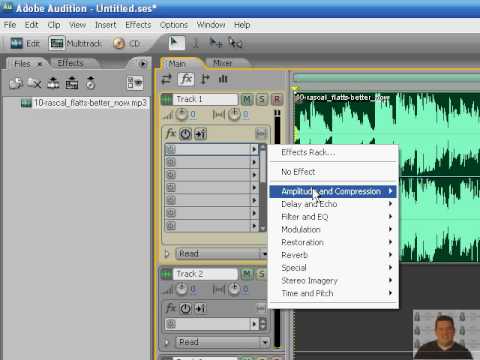Select the Files panel tab

[x=23, y=63]
